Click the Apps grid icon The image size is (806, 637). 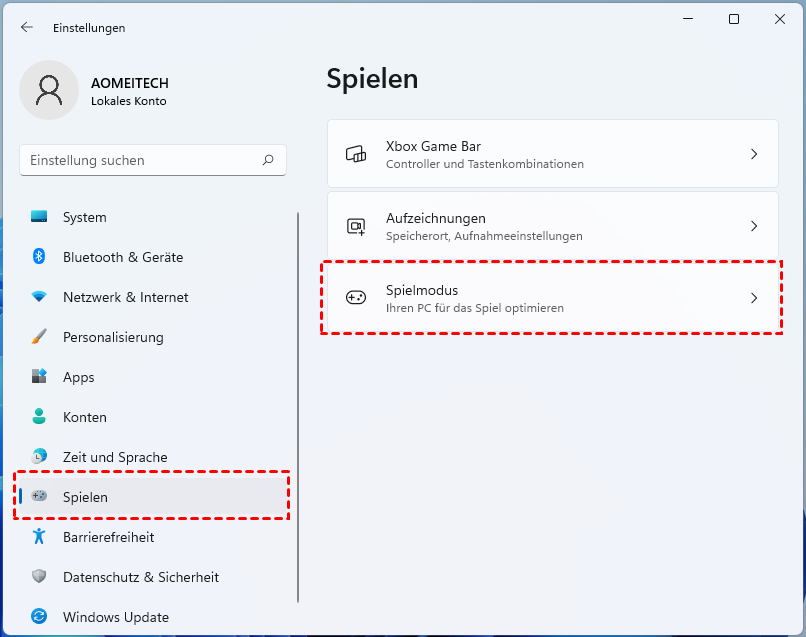(x=40, y=377)
